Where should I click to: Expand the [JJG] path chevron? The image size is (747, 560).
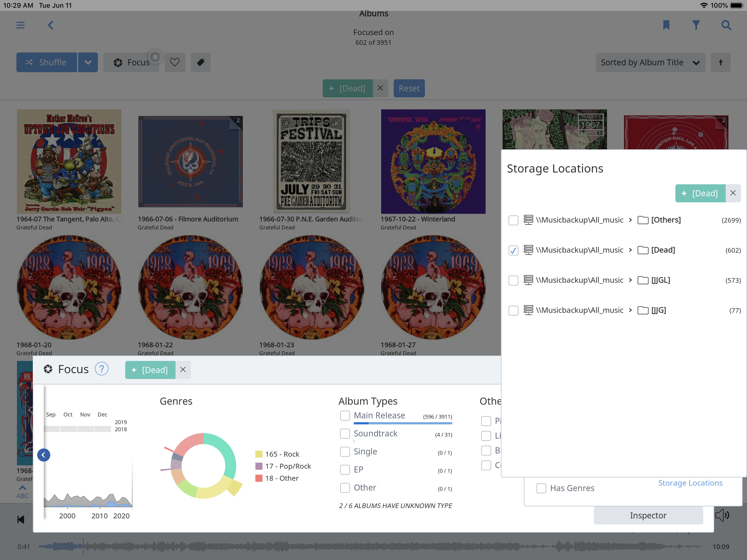[x=630, y=310]
